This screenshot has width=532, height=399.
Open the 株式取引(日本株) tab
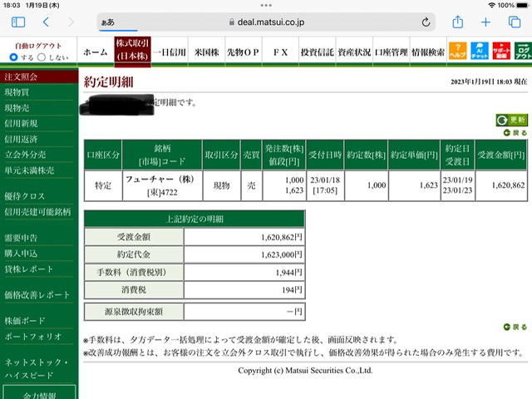[132, 50]
